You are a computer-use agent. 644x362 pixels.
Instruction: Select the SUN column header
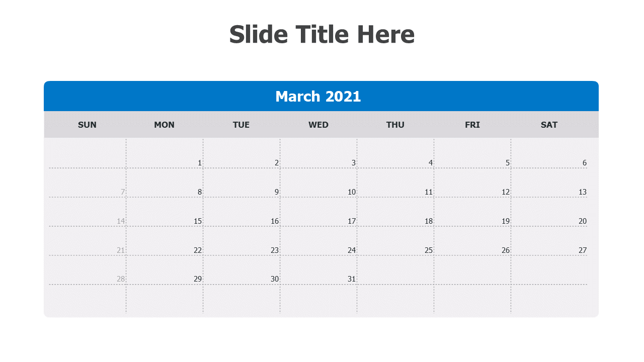pos(87,125)
